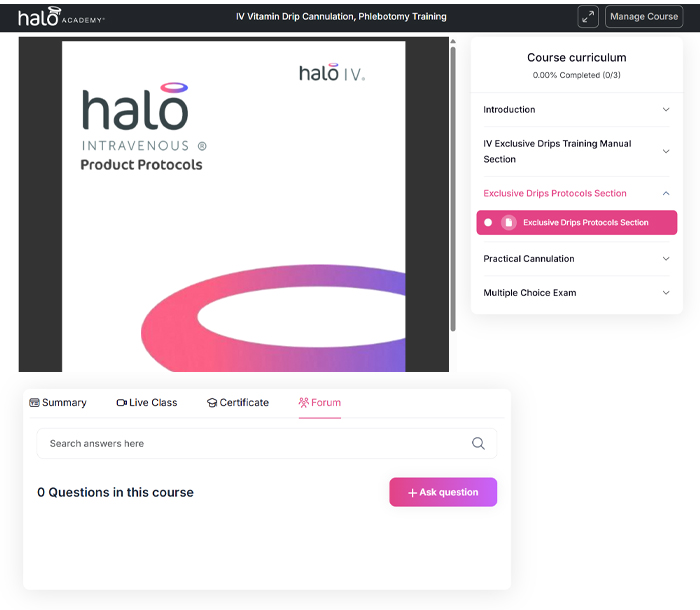
Task: Click the 'Course curriculum' heading
Action: [576, 58]
